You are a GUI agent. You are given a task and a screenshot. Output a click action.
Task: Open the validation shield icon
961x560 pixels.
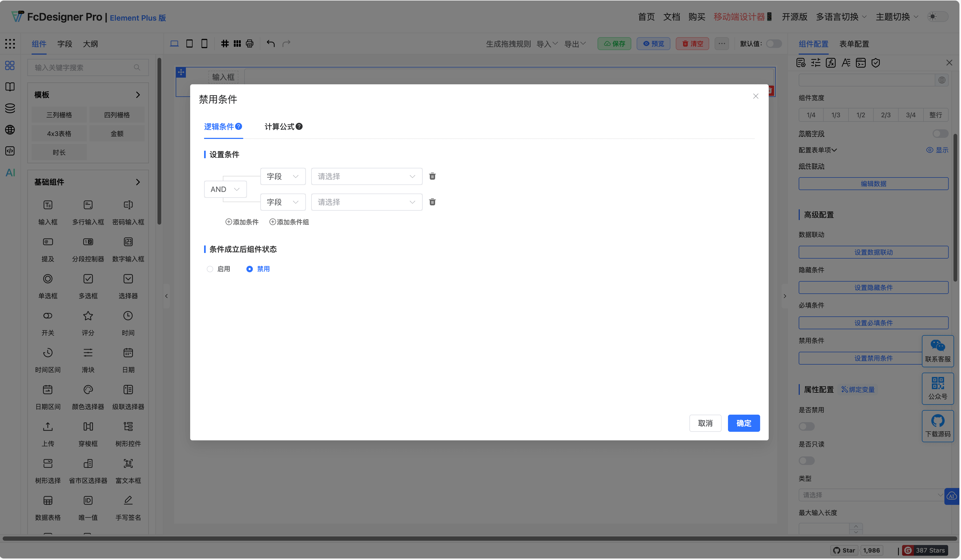(x=876, y=63)
